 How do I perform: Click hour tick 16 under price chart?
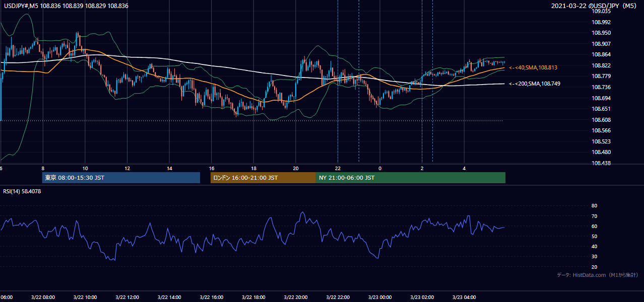(211, 168)
